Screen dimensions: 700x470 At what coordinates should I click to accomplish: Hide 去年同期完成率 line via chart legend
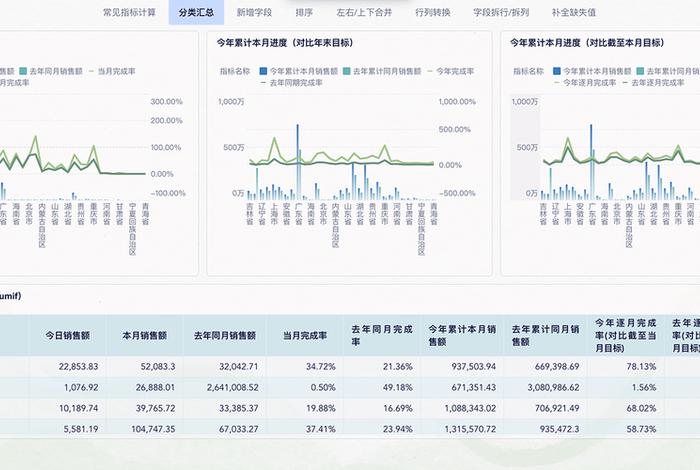293,83
